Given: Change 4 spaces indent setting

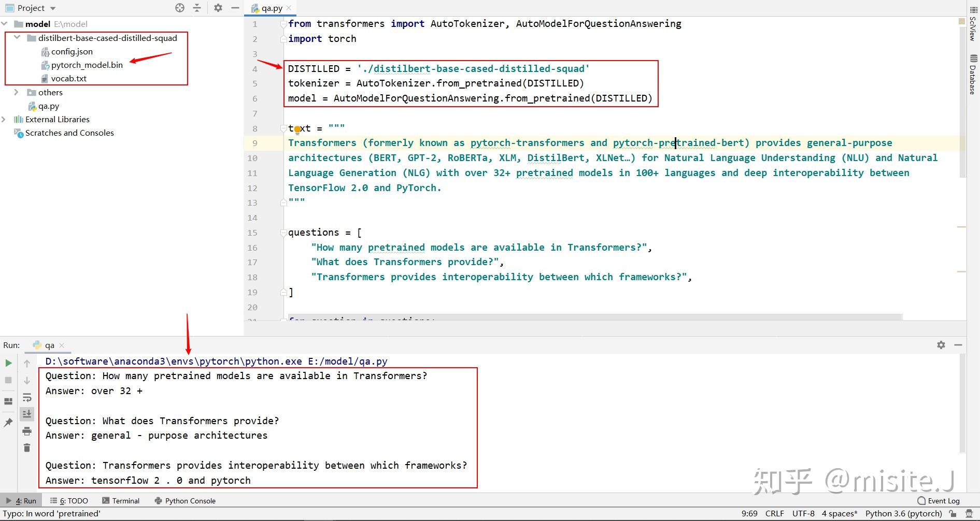Looking at the screenshot, I should pos(840,514).
